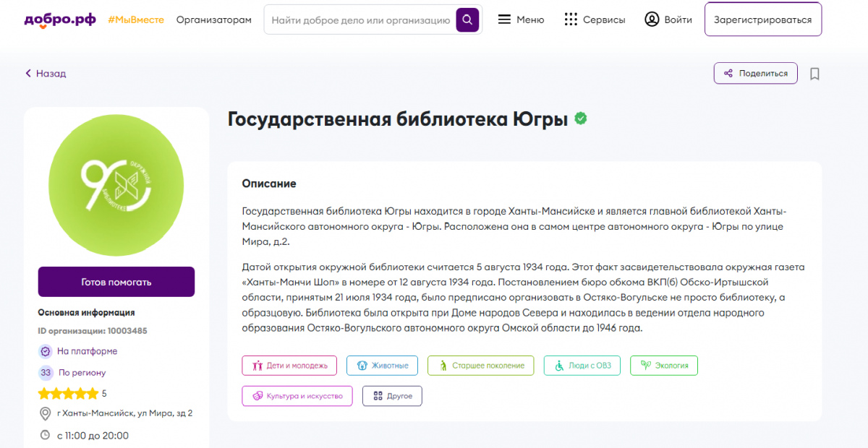
Task: Click the Государственная библиотека Югры title
Action: point(398,119)
